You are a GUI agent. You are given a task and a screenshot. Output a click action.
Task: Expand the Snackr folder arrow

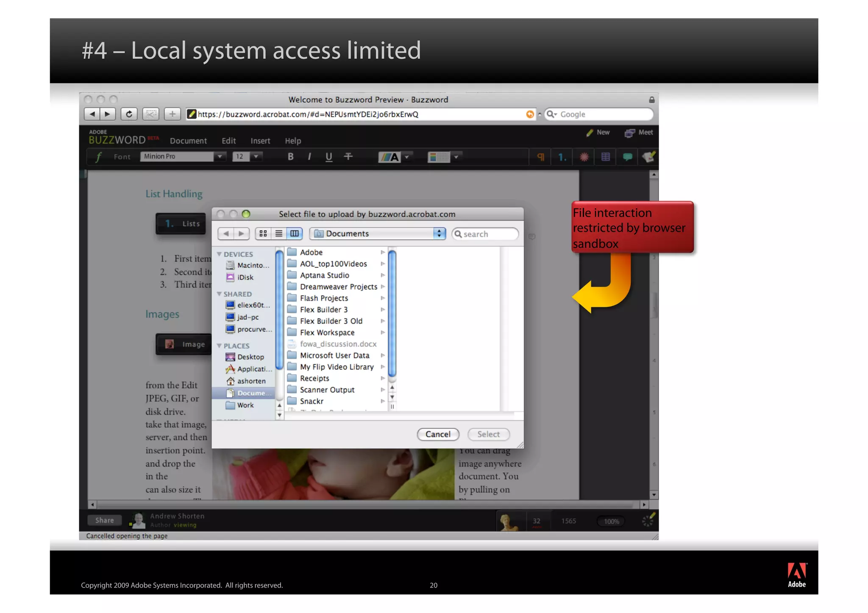point(383,401)
